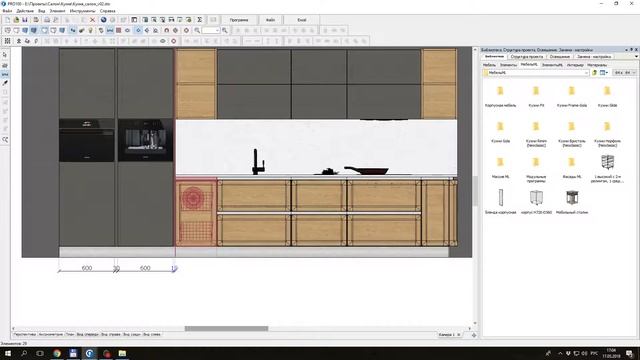The width and height of the screenshot is (640, 360).
Task: Click the red square icon in second toolbar
Action: (118, 30)
